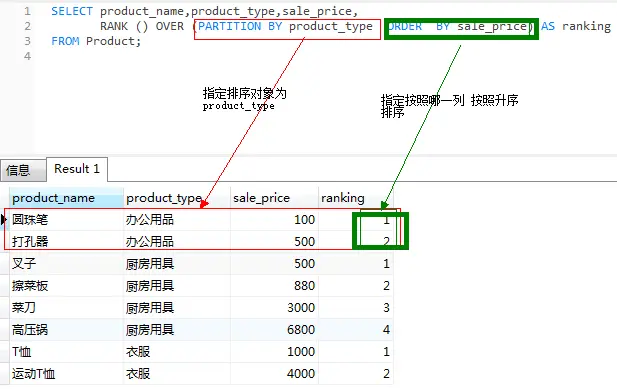Image resolution: width=617 pixels, height=389 pixels.
Task: Click 衣服 type in 运动T恤 row
Action: point(177,374)
